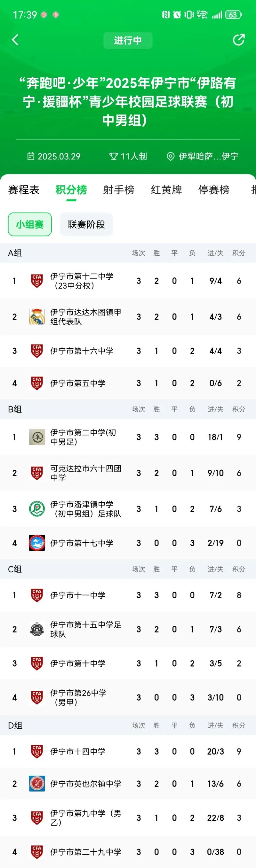The width and height of the screenshot is (256, 868).
Task: Tap the 进行中 status button
Action: 128,41
